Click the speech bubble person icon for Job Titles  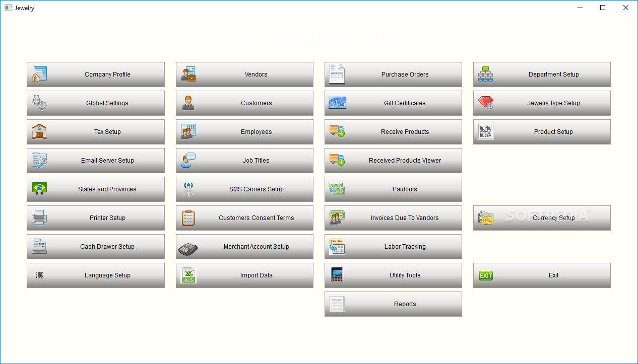click(x=188, y=160)
